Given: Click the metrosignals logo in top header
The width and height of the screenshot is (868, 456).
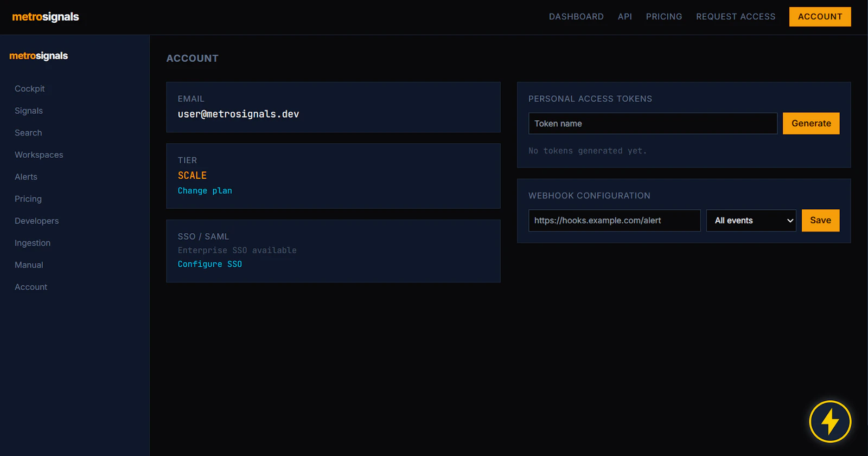Looking at the screenshot, I should [x=46, y=17].
